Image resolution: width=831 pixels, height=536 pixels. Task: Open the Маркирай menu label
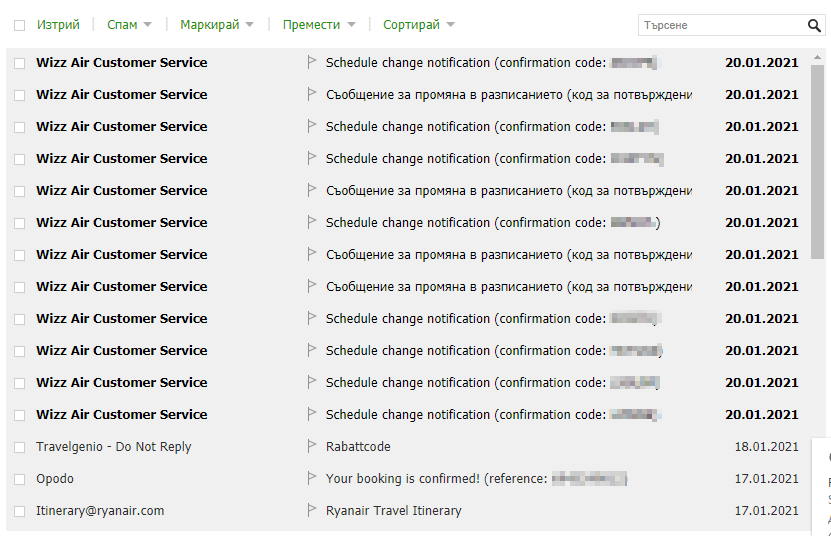210,25
